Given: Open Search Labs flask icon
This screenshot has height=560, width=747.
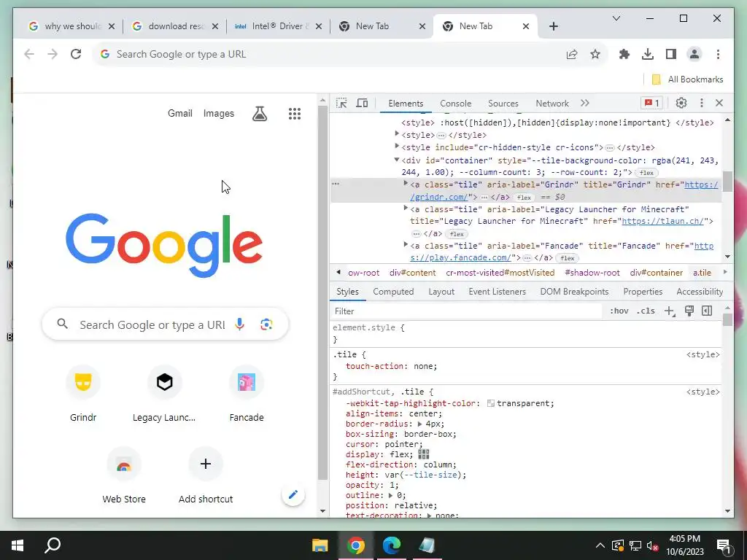Looking at the screenshot, I should point(260,113).
